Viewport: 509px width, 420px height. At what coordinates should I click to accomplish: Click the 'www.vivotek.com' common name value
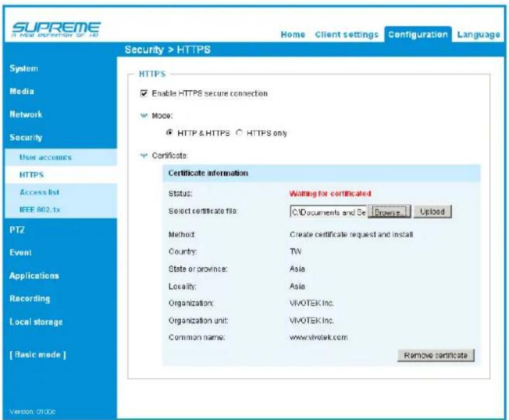pos(318,337)
